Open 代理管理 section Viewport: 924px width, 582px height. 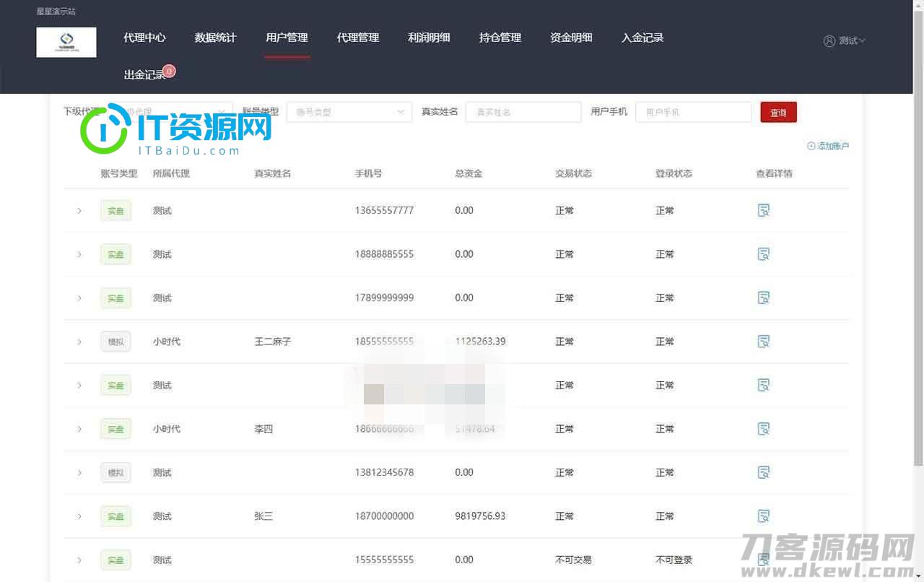pos(358,38)
